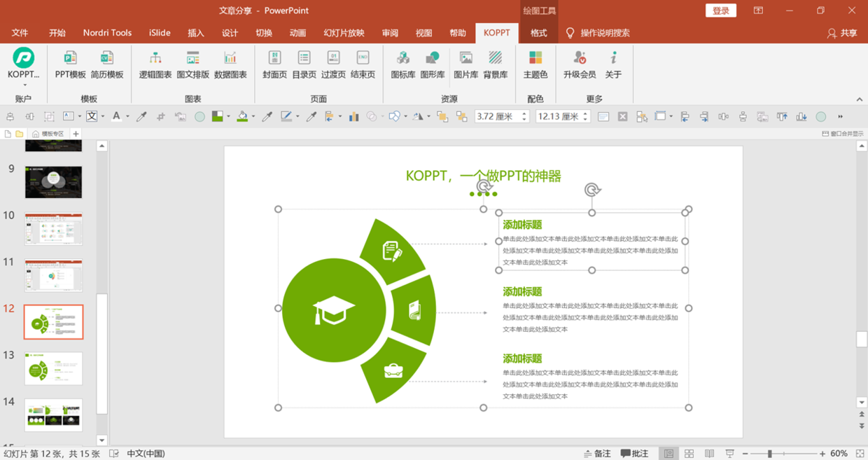Open the 关于 about info
Image resolution: width=868 pixels, height=460 pixels.
pos(613,66)
